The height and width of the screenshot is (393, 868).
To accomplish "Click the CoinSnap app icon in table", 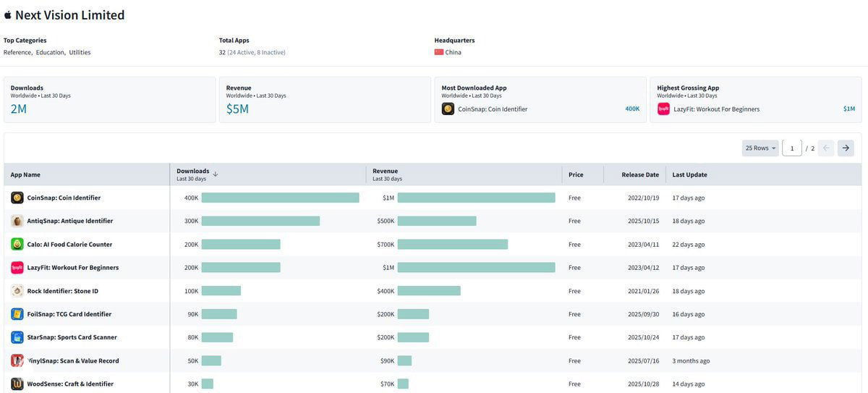I will coord(17,198).
